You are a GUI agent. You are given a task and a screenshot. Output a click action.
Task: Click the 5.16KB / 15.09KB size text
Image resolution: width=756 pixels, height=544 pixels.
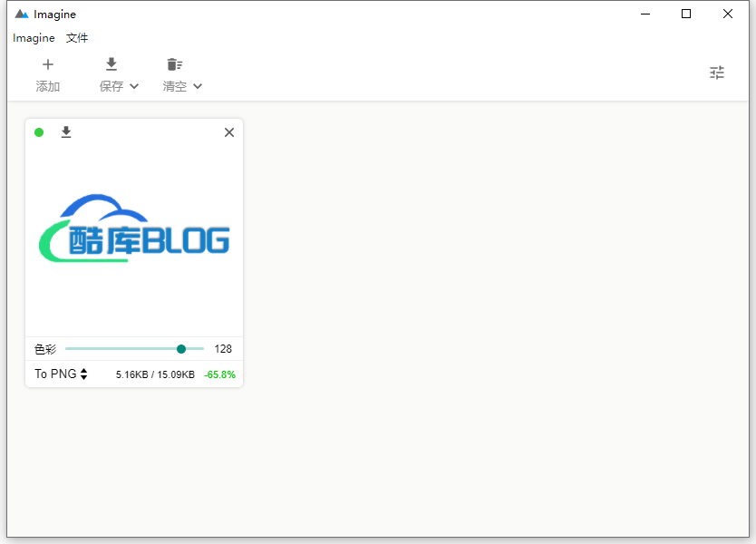pos(155,374)
